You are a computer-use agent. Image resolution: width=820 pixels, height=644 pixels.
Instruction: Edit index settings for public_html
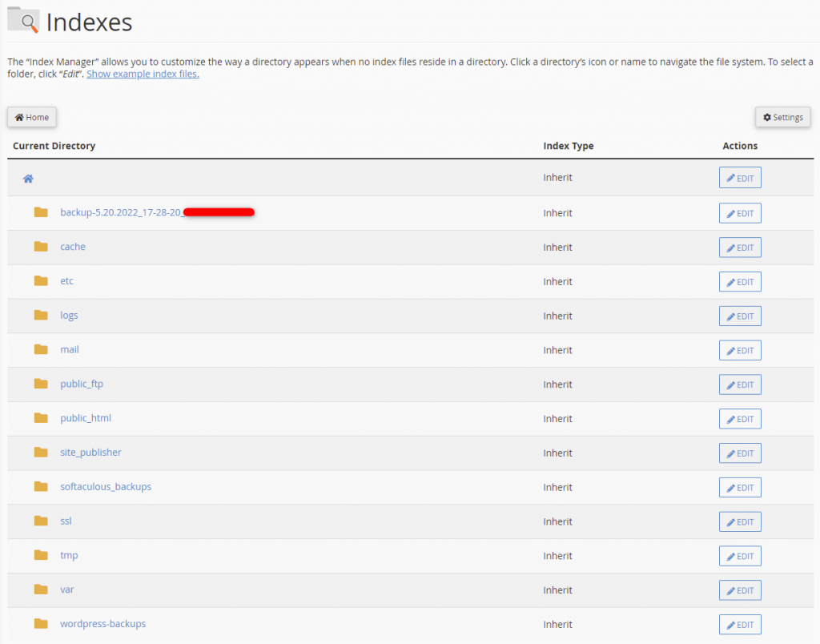point(739,418)
